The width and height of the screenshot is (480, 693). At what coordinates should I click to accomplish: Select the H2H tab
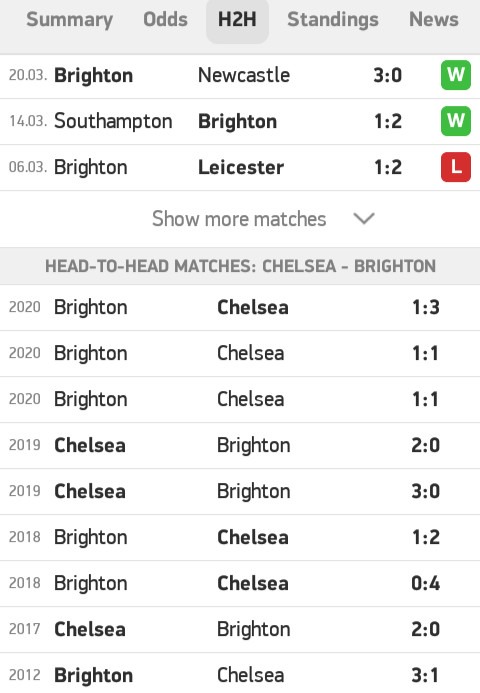(x=237, y=21)
